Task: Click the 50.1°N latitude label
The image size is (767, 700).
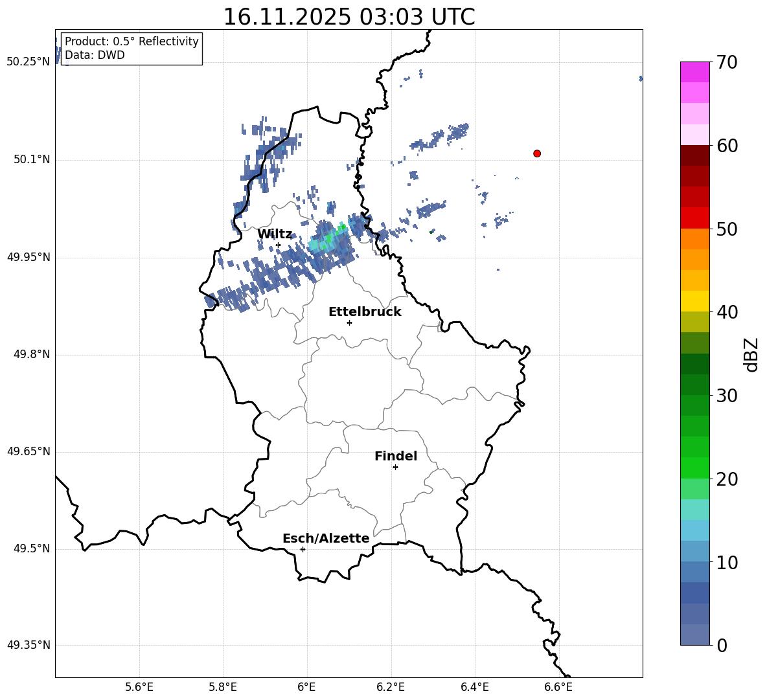Action: (x=32, y=160)
